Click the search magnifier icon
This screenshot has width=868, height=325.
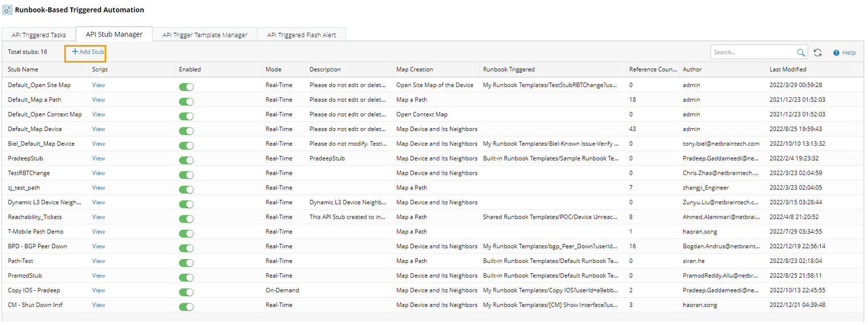[x=801, y=52]
